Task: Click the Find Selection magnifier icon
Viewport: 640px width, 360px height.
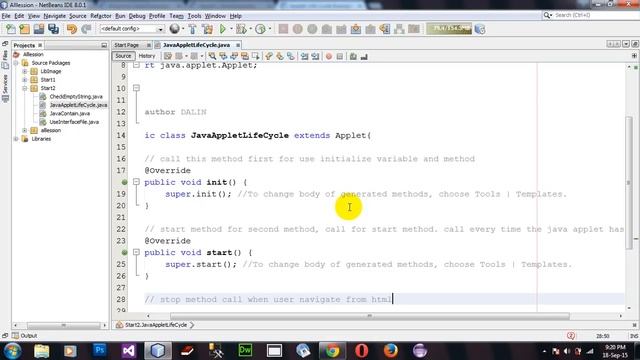Action: click(212, 56)
